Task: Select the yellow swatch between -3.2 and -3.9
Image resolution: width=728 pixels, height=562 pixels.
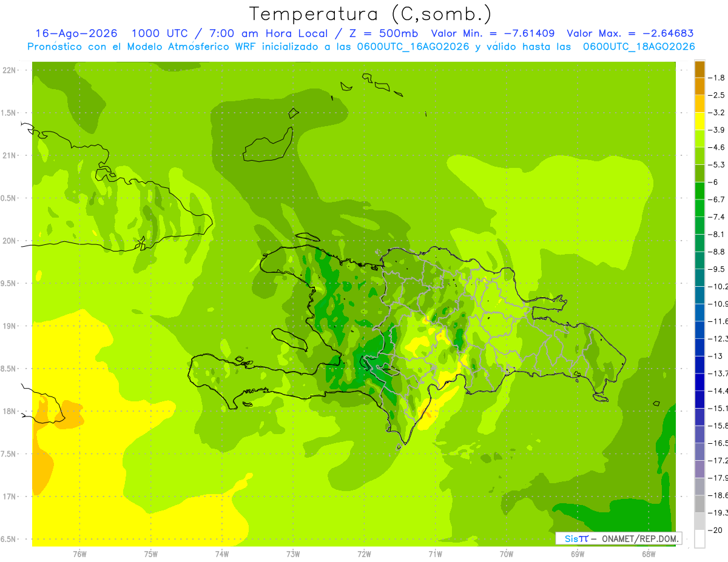Action: click(699, 121)
